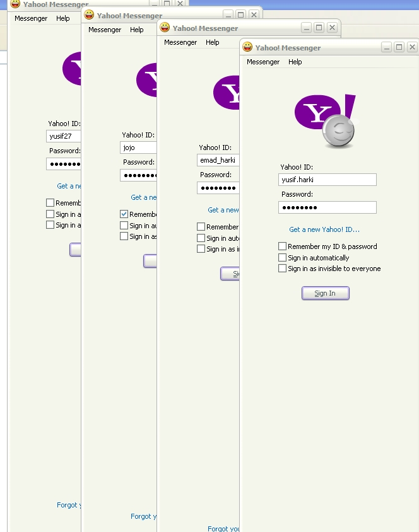419x532 pixels.
Task: Minimize the yusif.harki Messenger window
Action: tap(386, 47)
